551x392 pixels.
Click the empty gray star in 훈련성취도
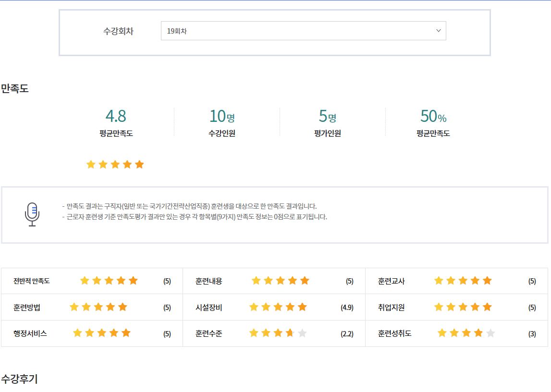click(490, 333)
